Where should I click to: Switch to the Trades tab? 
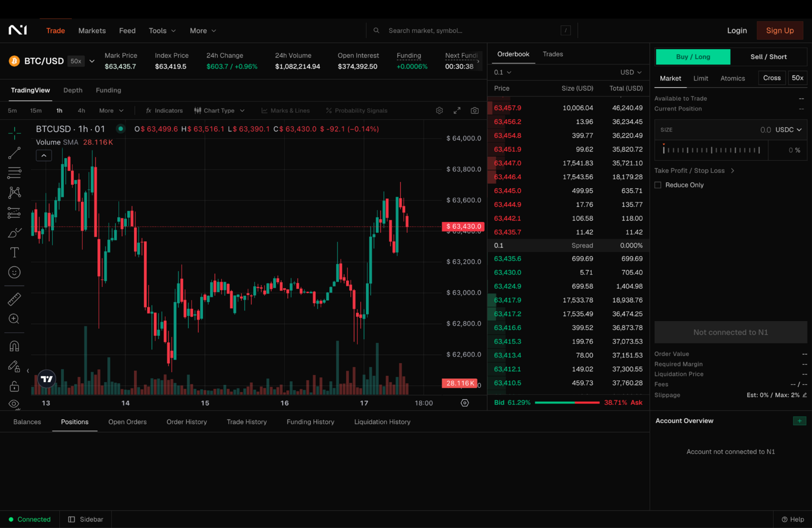tap(553, 54)
